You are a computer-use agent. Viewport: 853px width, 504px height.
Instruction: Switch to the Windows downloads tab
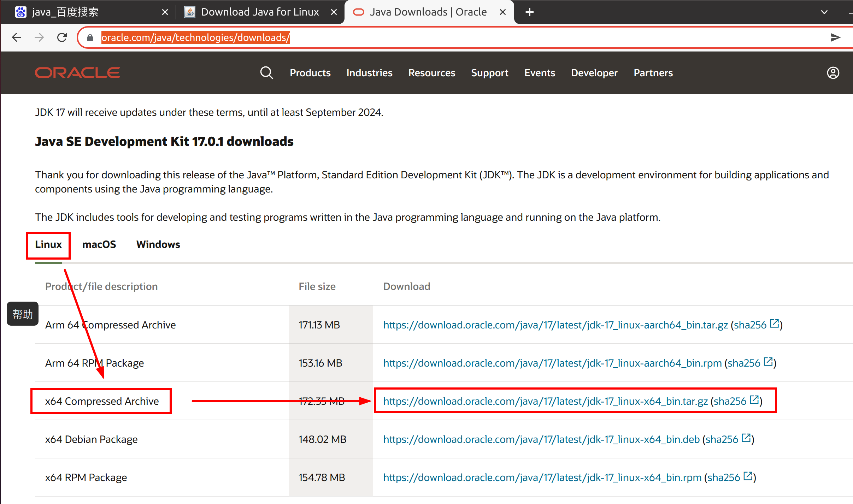158,244
